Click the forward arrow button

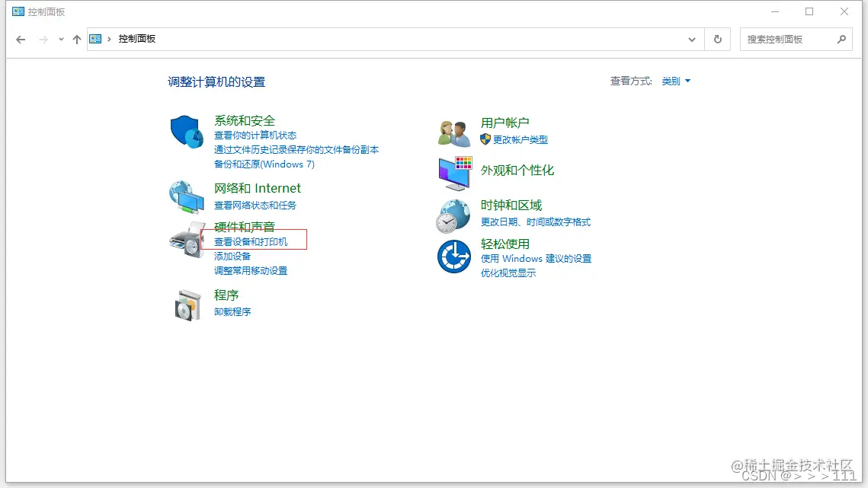pyautogui.click(x=43, y=40)
